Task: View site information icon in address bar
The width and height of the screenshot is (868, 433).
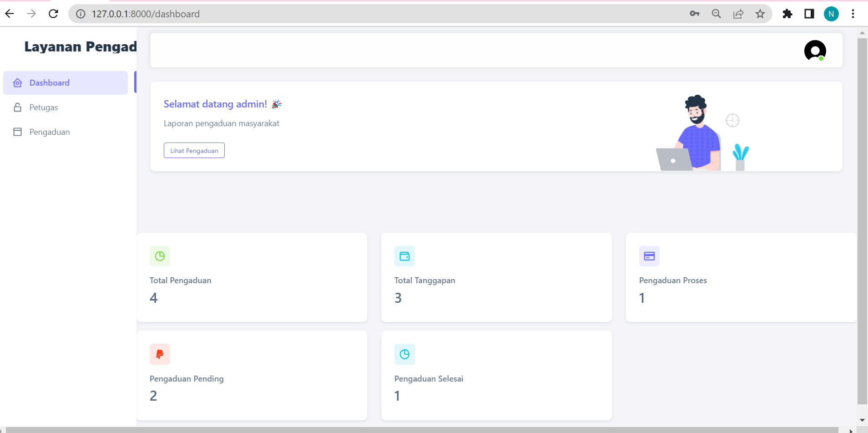Action: [81, 14]
